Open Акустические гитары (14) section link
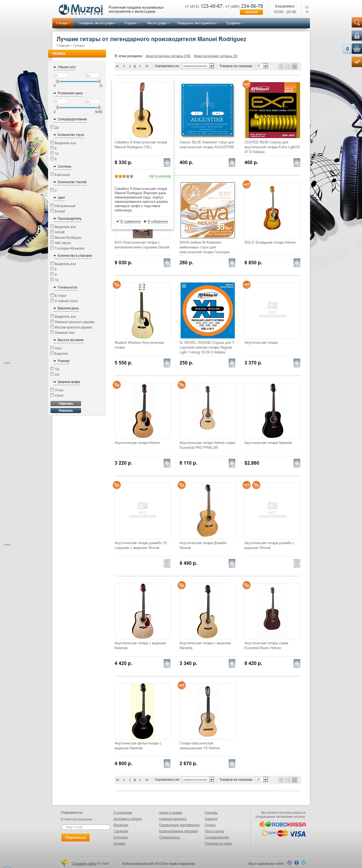Screen dimensions: 362x868 [x=168, y=56]
